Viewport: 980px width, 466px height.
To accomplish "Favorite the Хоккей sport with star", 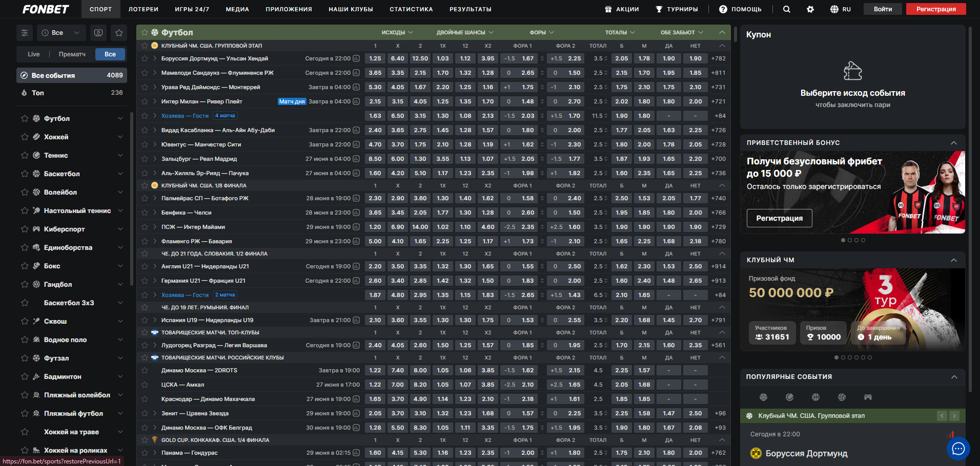I will click(25, 137).
